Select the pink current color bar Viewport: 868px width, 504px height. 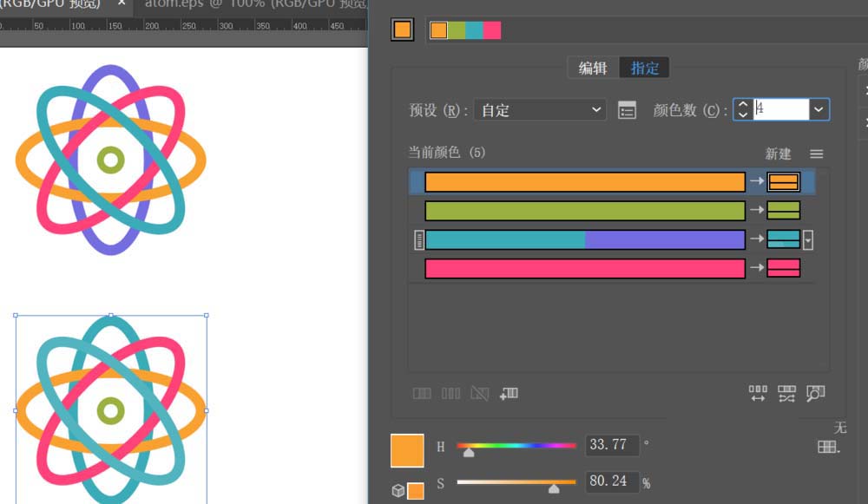584,268
